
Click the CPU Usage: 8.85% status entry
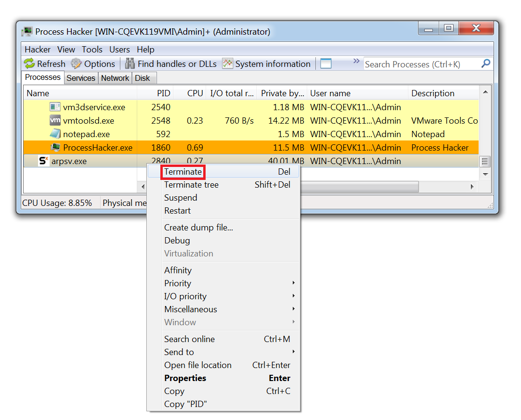point(57,203)
